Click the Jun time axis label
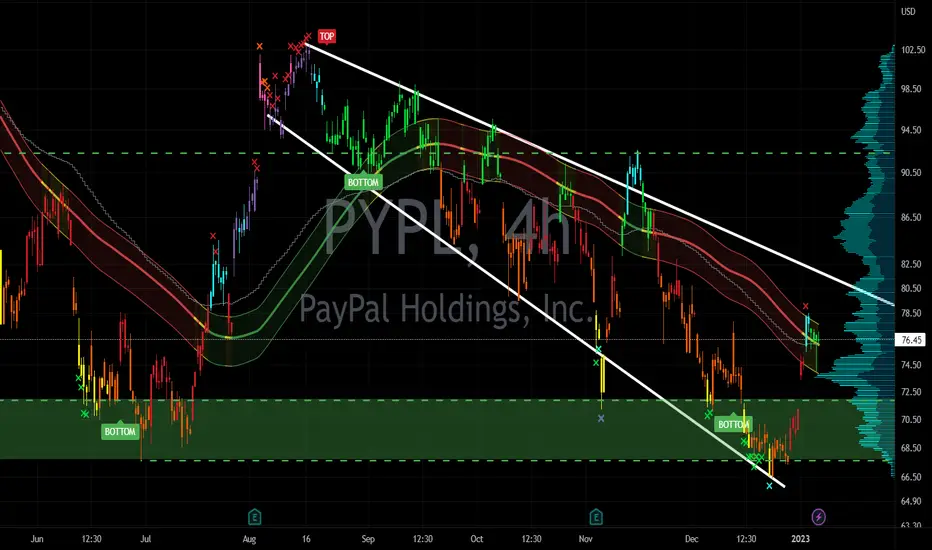Screen dimensions: 932x550 [x=37, y=539]
